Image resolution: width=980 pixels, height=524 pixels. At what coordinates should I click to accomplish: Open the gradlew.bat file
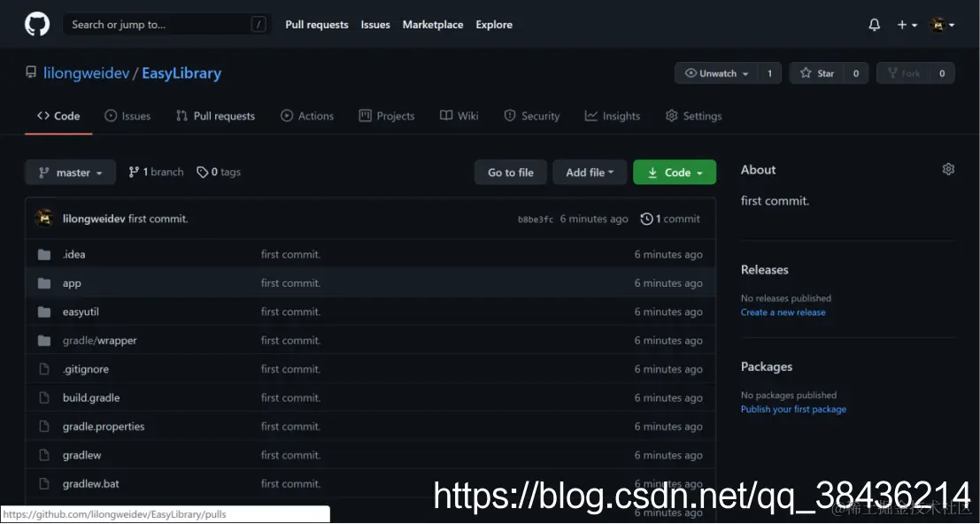pos(90,484)
